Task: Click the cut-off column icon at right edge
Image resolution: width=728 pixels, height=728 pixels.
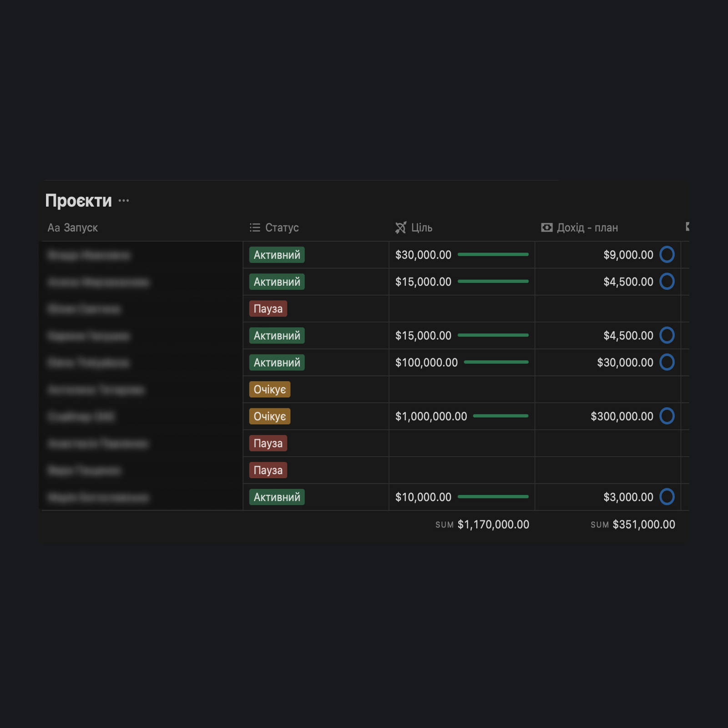Action: (x=687, y=227)
